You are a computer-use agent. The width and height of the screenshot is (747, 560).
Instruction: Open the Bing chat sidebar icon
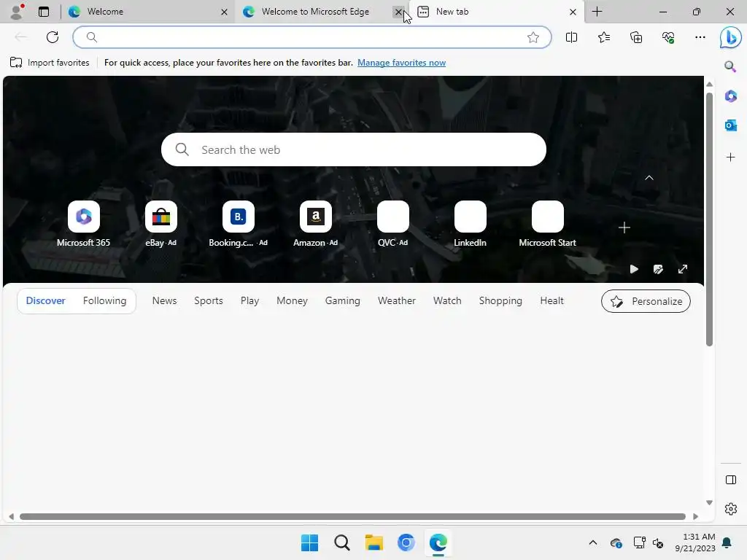[x=730, y=38]
